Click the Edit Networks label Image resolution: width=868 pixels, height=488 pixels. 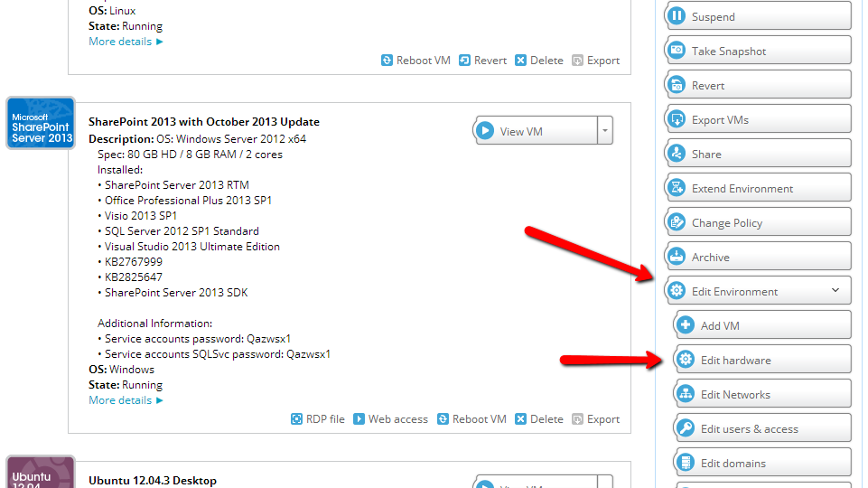click(x=735, y=395)
